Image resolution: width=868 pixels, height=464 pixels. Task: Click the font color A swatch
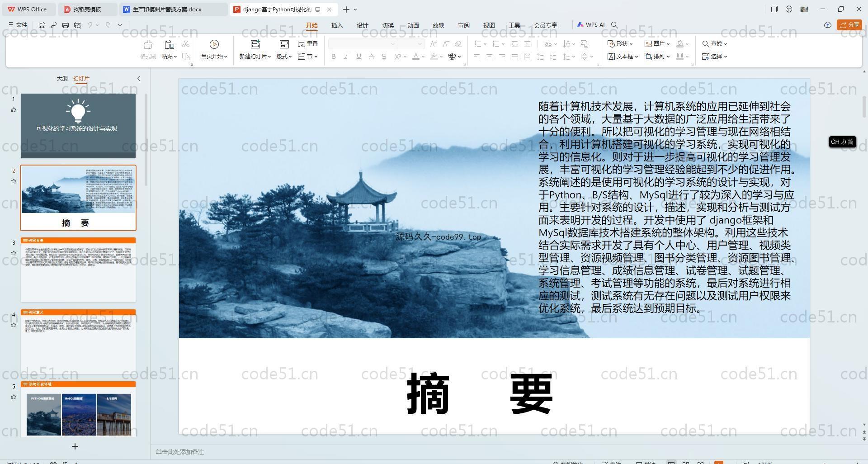pos(416,57)
